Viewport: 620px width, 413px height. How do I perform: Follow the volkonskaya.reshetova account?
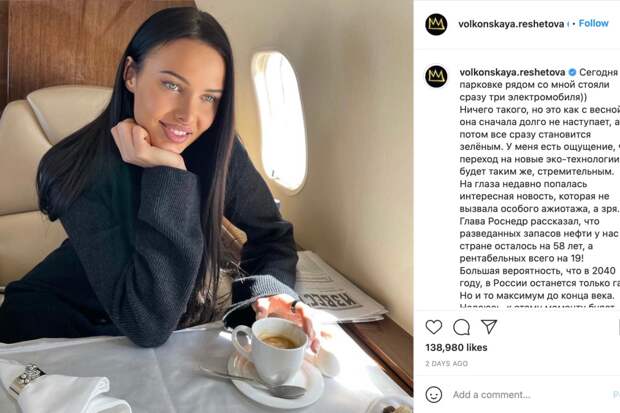pyautogui.click(x=593, y=23)
